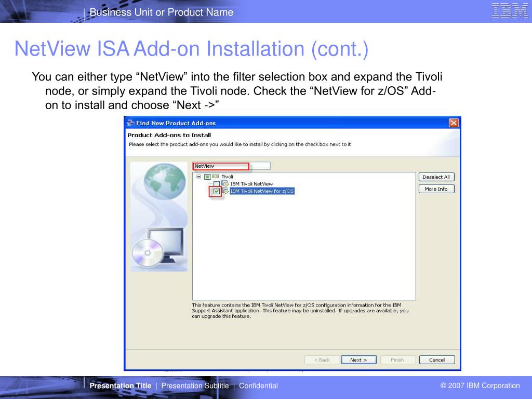Image resolution: width=532 pixels, height=399 pixels.
Task: Select the IBM Tivoli NetView row
Action: coord(252,184)
